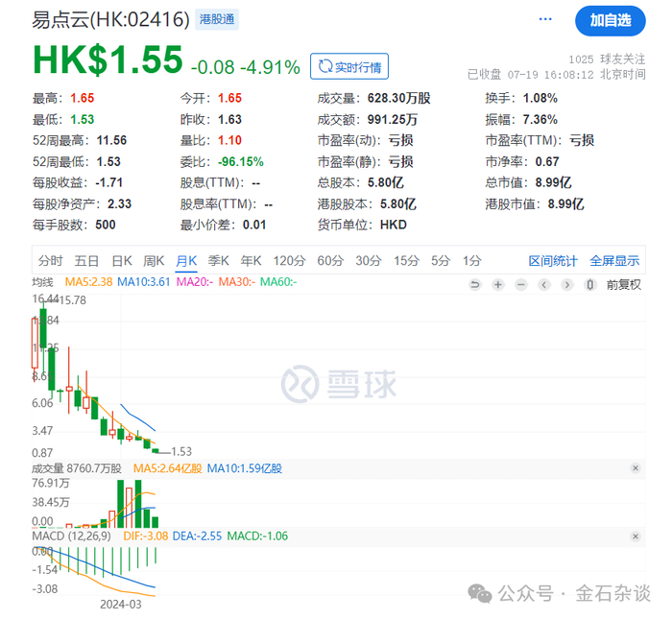The height and width of the screenshot is (620, 672).
Task: Pan chart left with the left chevron
Action: [x=544, y=284]
